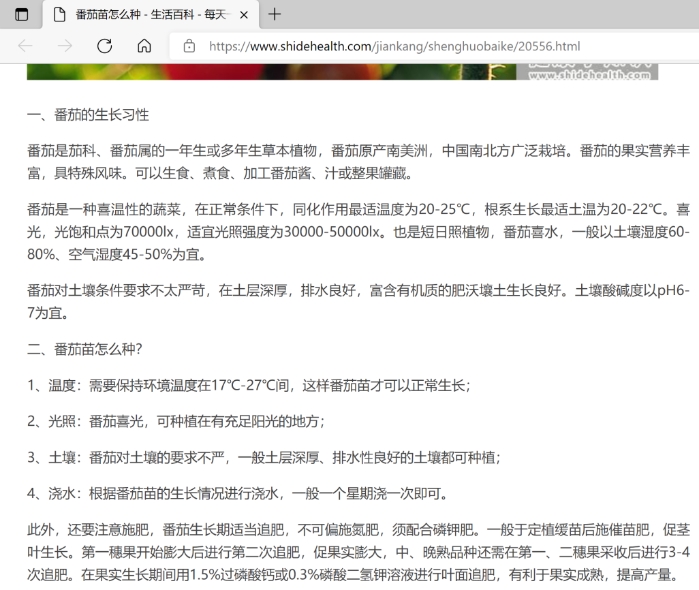Close the 番茄苗怎么种 tab

[x=244, y=15]
